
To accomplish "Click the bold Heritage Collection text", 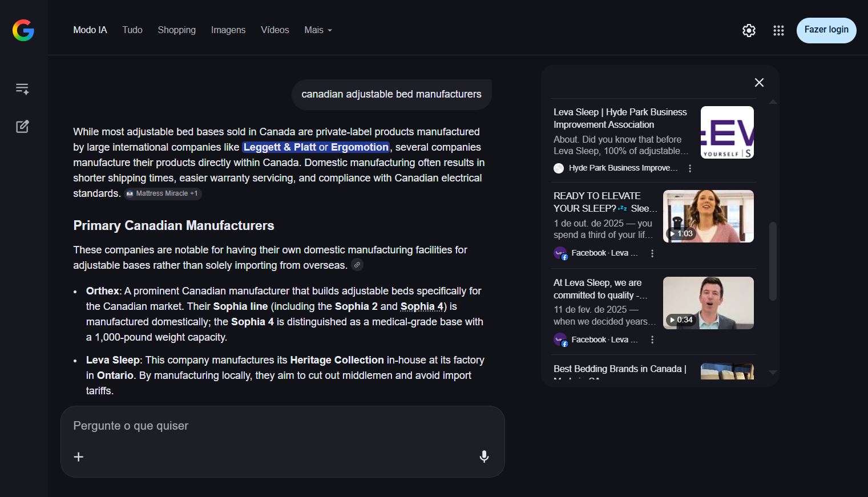I will [337, 360].
